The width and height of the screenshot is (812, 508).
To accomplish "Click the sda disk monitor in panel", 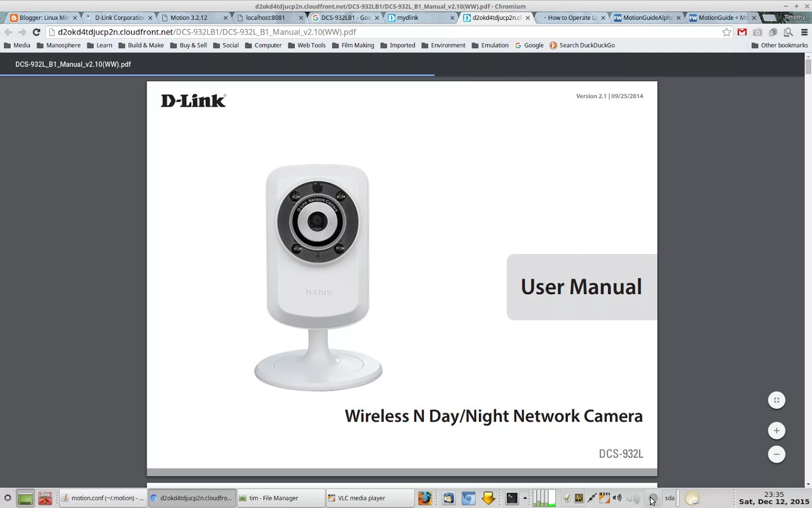I will point(670,498).
